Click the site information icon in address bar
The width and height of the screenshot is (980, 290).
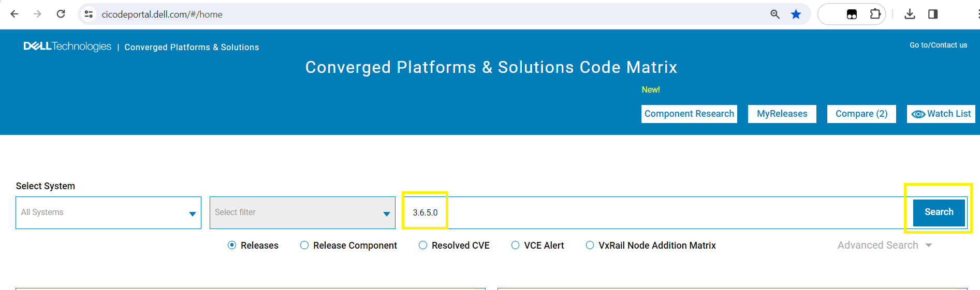click(x=89, y=14)
